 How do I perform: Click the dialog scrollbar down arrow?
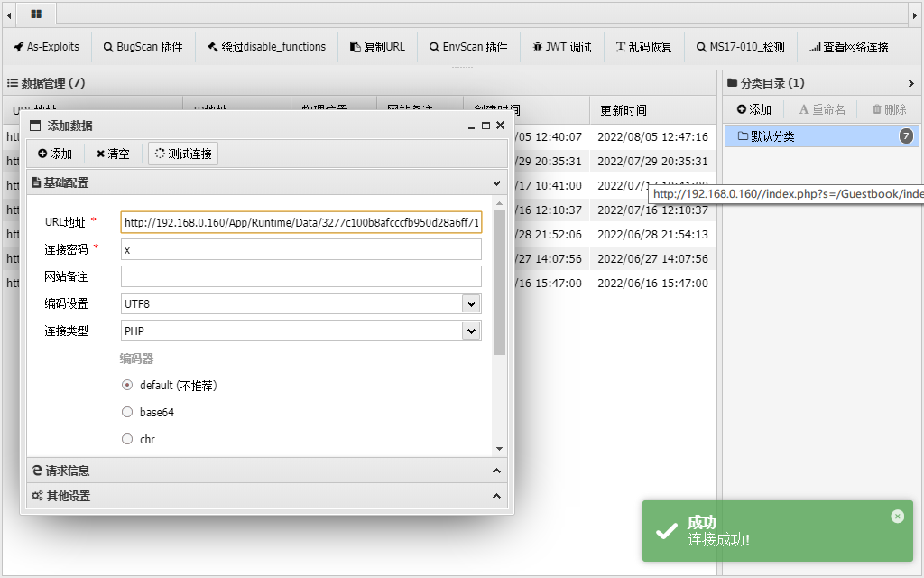(500, 449)
